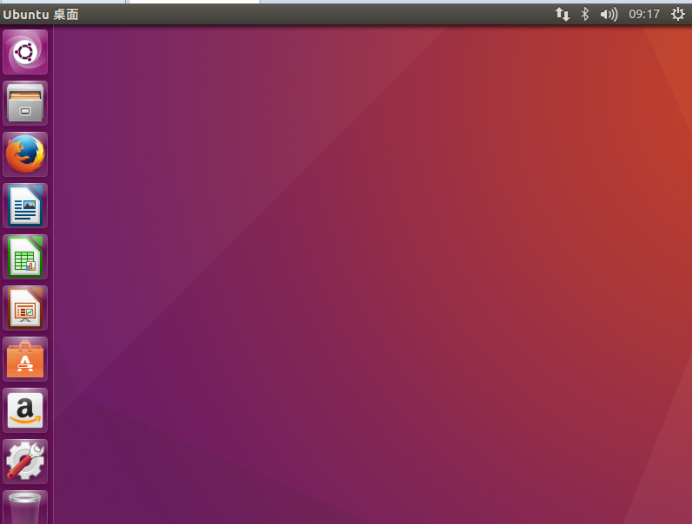
Task: Open System Settings gear-and-wrench icon
Action: coord(25,461)
